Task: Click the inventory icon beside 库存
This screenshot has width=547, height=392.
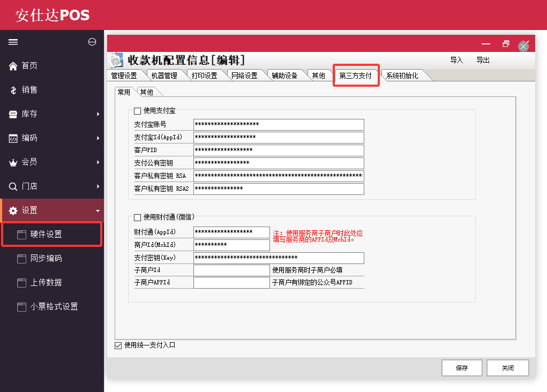Action: tap(13, 114)
